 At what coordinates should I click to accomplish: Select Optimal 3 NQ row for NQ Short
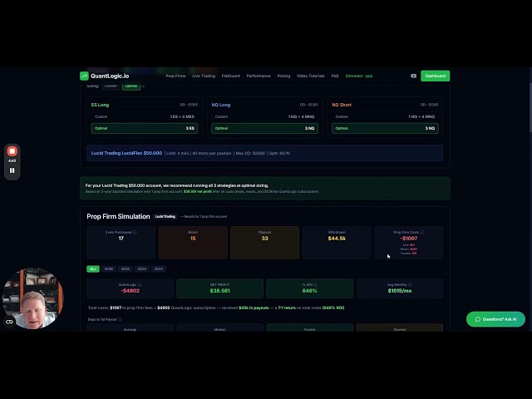point(385,128)
